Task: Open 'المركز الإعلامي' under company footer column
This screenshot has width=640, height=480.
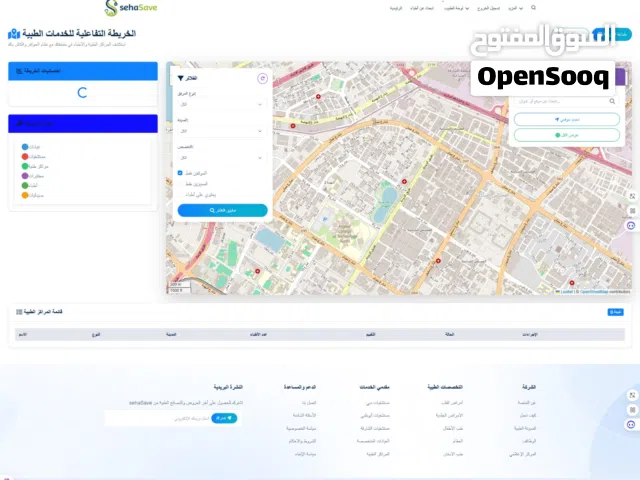Action: [522, 454]
